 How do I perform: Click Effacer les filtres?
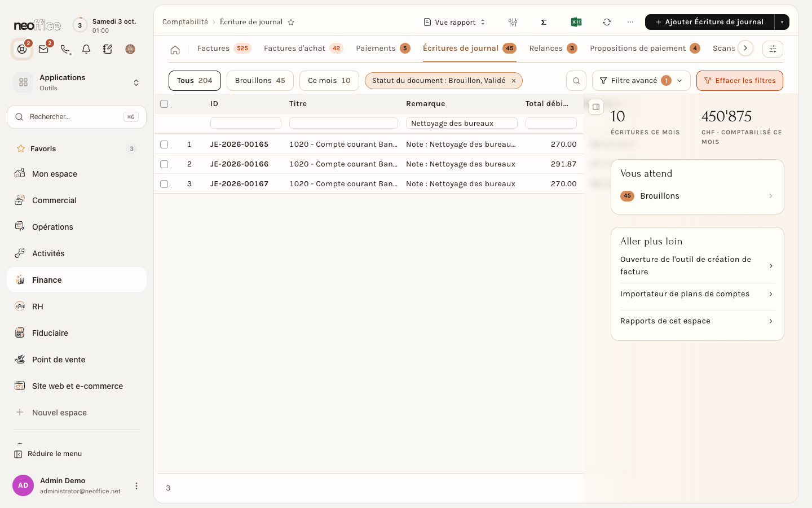tap(740, 81)
